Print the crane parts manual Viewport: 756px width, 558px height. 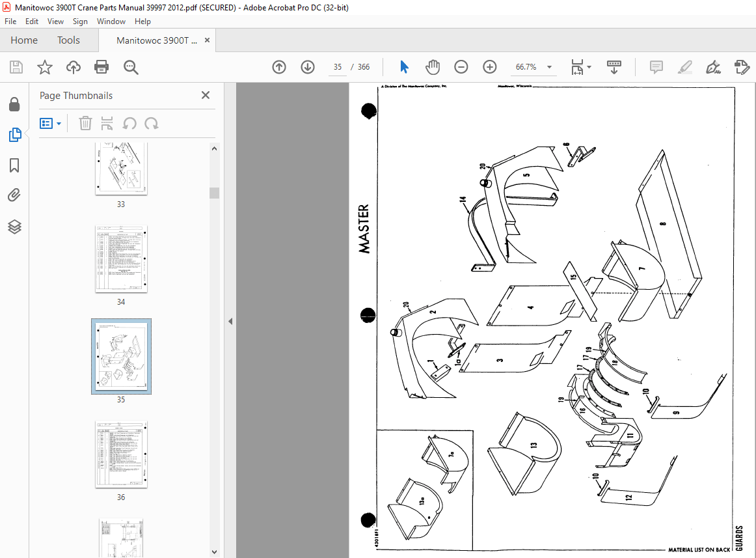pyautogui.click(x=101, y=66)
